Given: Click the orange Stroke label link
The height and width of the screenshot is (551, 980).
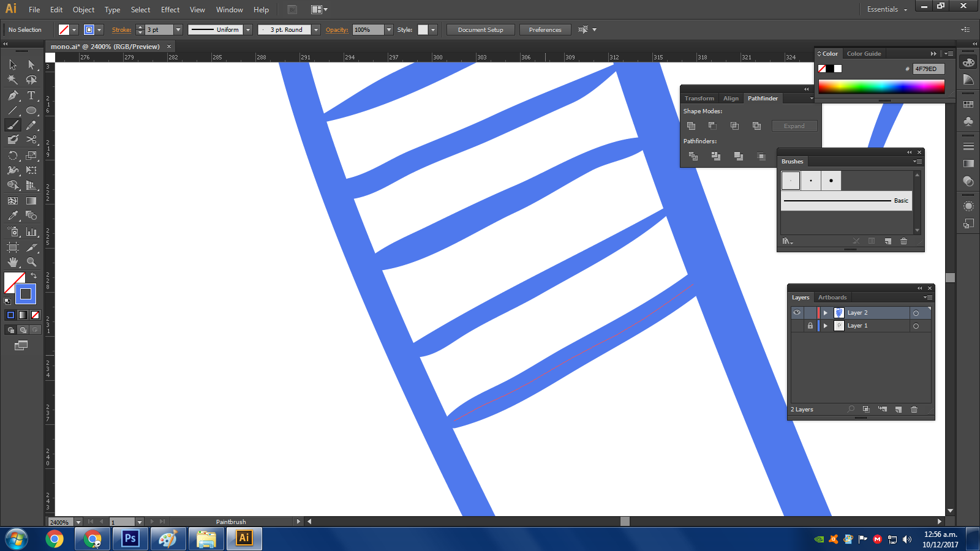Looking at the screenshot, I should click(121, 29).
